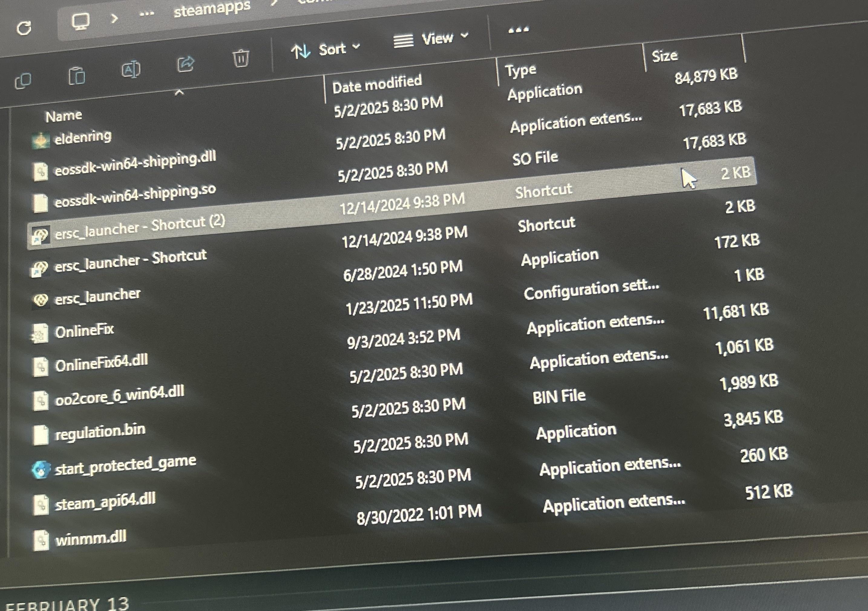Click the Copy toolbar icon
868x611 pixels.
point(23,80)
